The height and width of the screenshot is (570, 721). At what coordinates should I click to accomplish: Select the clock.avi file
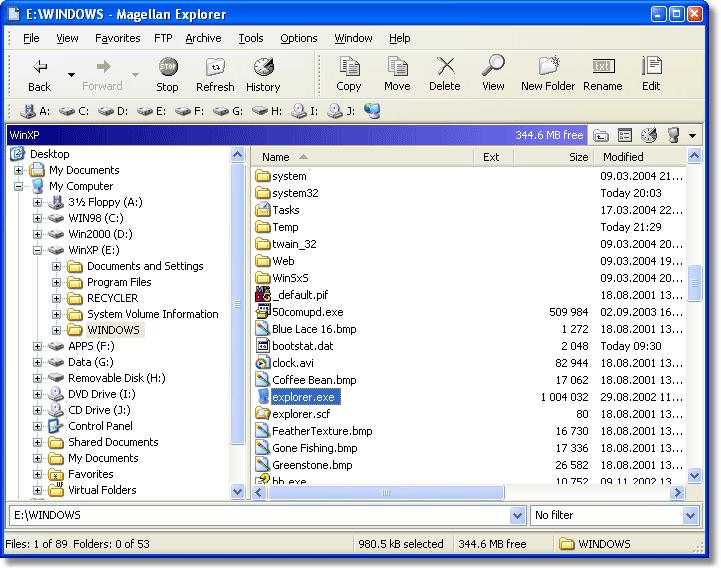pyautogui.click(x=292, y=363)
